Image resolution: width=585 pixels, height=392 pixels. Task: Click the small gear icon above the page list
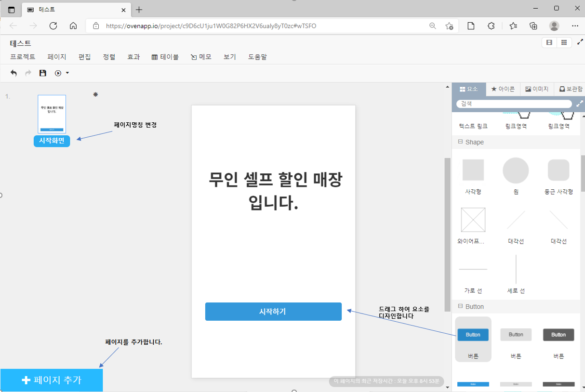click(95, 94)
